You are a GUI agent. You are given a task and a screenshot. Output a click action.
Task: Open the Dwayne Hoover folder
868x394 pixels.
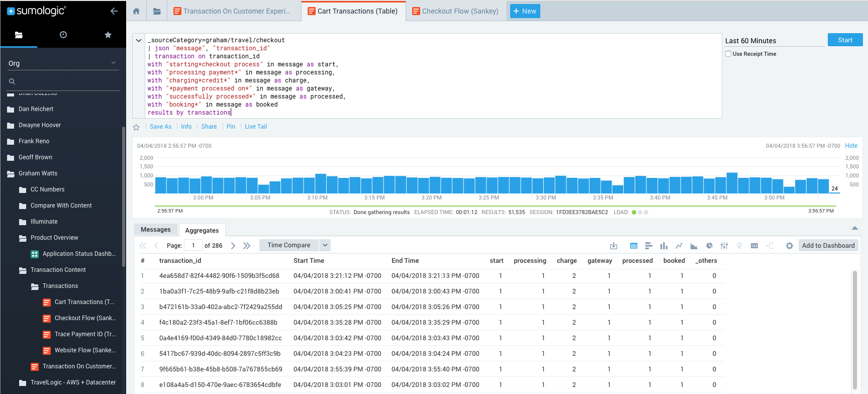[40, 125]
